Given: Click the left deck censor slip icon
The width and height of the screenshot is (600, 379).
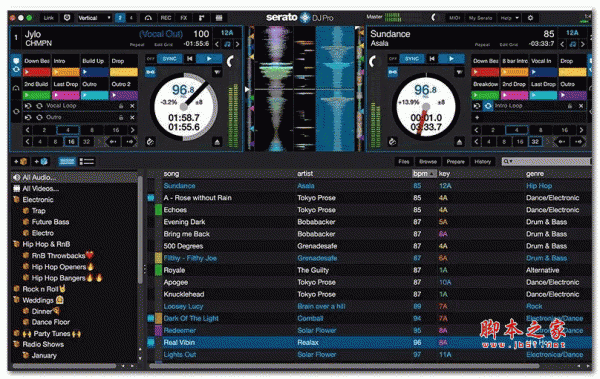Looking at the screenshot, I should [x=150, y=142].
